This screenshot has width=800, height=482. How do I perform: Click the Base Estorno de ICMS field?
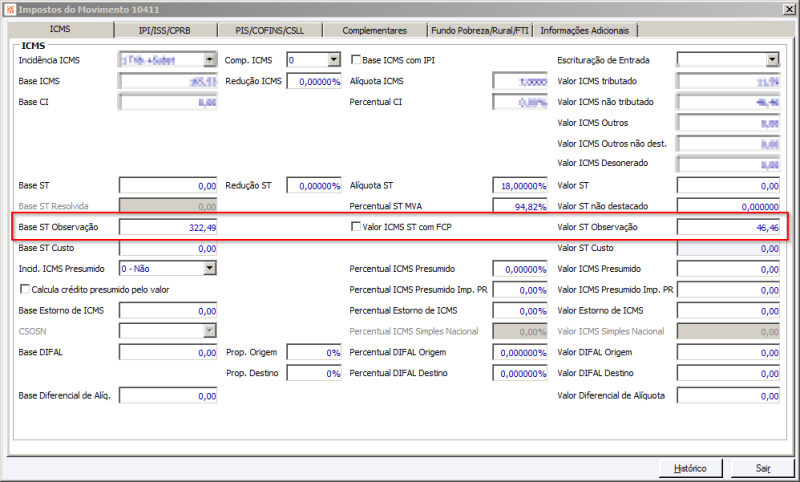168,311
